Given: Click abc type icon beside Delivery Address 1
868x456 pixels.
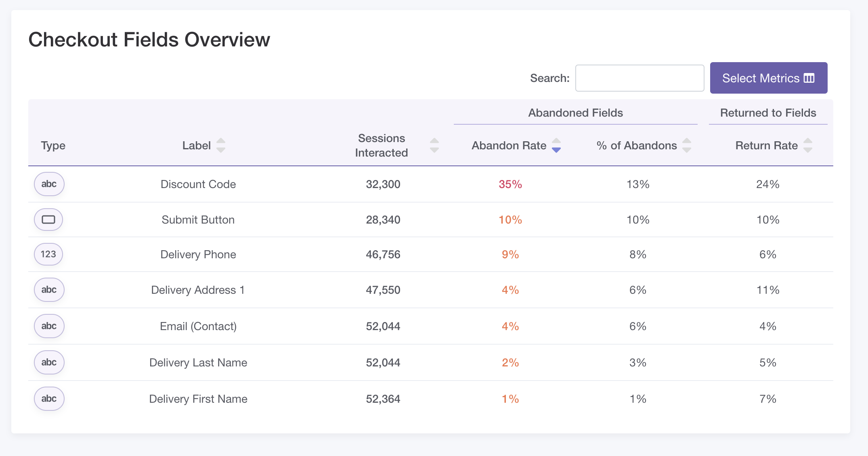Looking at the screenshot, I should (x=49, y=290).
